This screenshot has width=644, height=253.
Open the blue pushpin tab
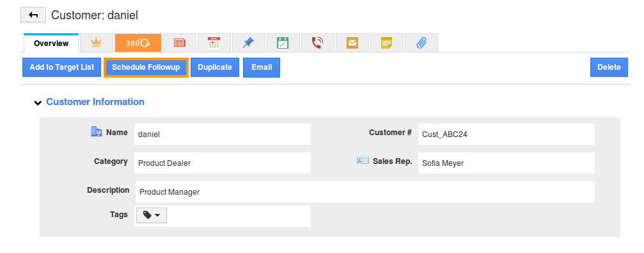click(x=249, y=43)
